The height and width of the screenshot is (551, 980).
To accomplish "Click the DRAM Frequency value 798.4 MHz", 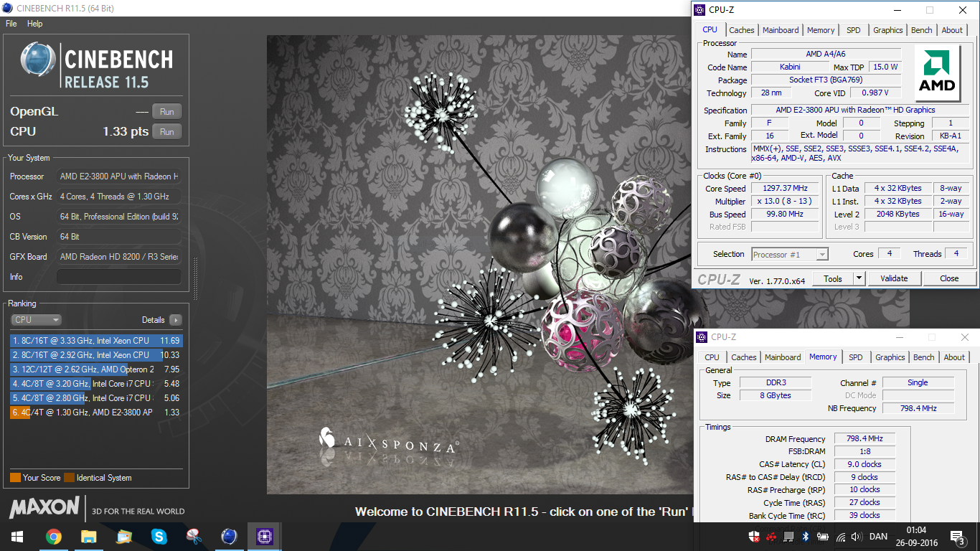I will pyautogui.click(x=864, y=438).
